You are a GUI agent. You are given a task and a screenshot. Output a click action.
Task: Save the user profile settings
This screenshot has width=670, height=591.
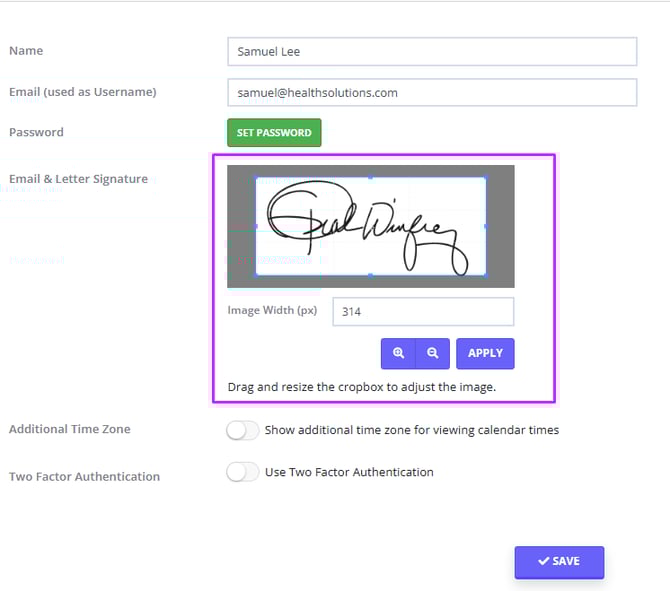point(559,561)
